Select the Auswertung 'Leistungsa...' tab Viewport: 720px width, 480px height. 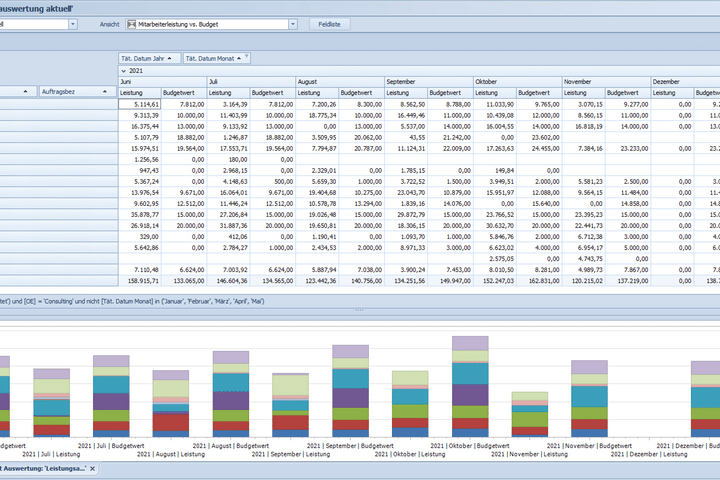pos(40,468)
